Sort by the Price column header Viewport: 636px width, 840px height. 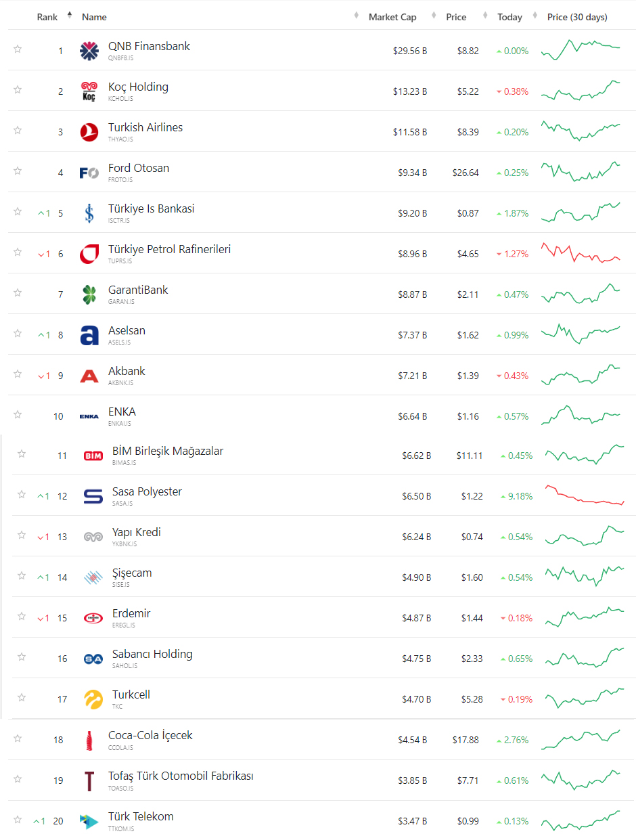pos(456,17)
